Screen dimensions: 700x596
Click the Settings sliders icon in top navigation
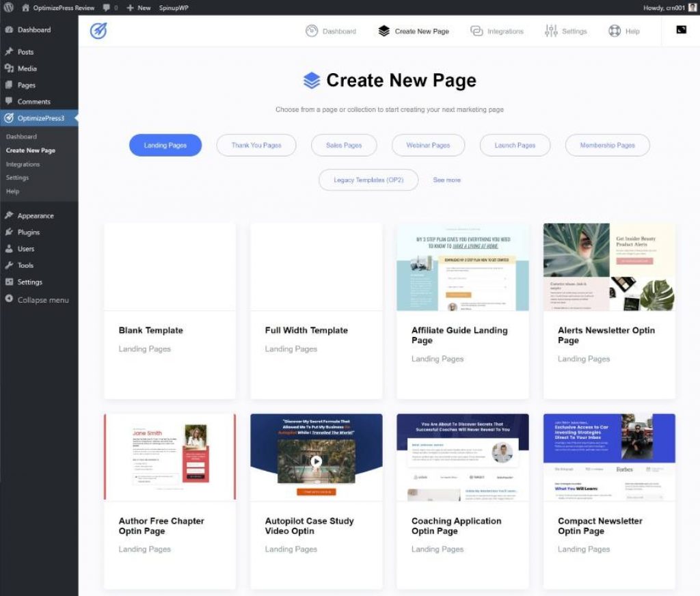click(x=551, y=31)
